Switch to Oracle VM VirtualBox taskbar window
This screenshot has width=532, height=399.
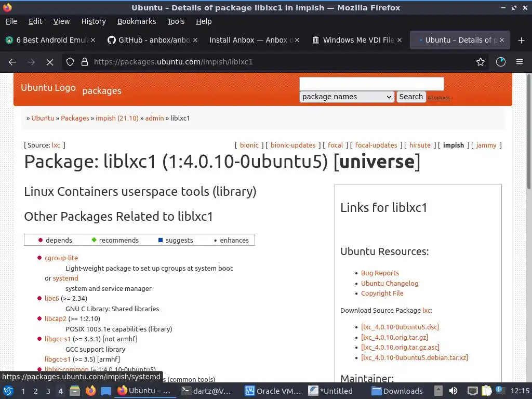click(x=273, y=391)
